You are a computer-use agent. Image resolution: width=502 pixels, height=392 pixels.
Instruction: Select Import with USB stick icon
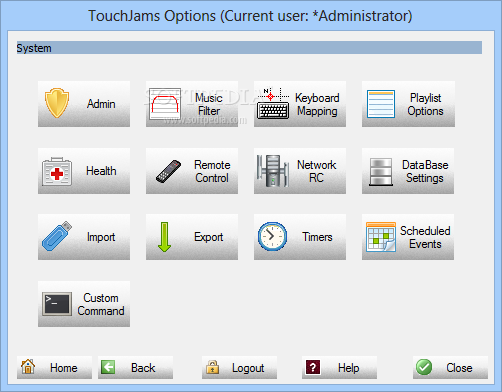tap(84, 237)
